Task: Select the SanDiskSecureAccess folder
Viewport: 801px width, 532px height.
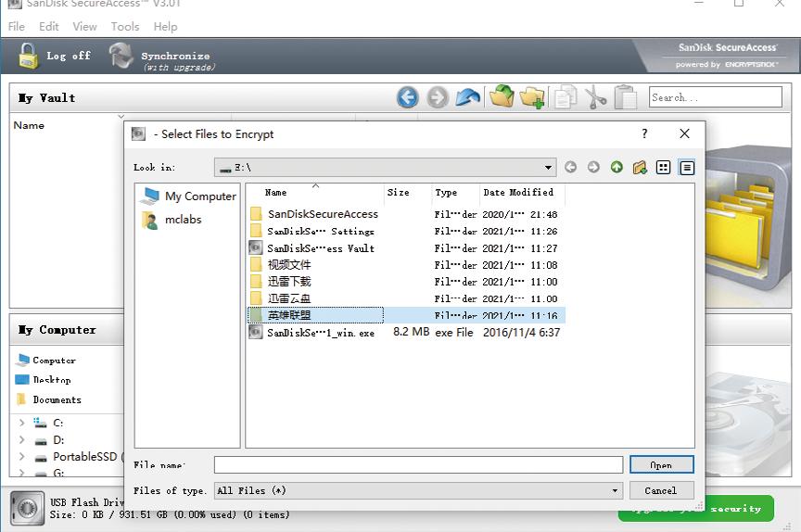Action: [x=322, y=214]
